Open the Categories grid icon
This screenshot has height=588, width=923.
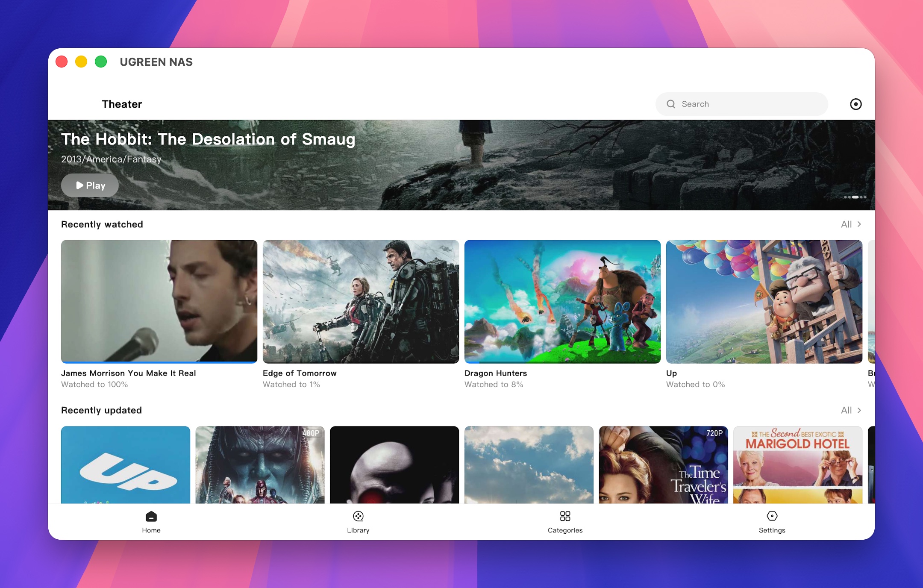[565, 516]
